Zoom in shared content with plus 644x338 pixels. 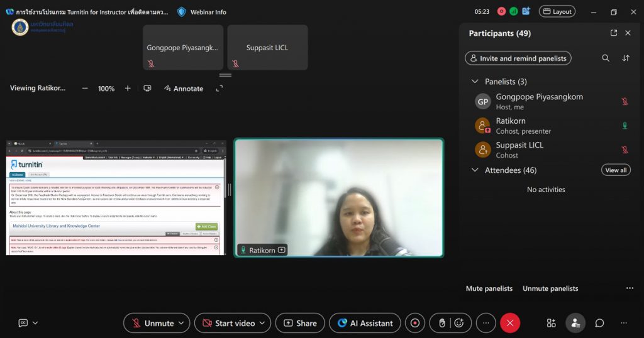click(128, 89)
